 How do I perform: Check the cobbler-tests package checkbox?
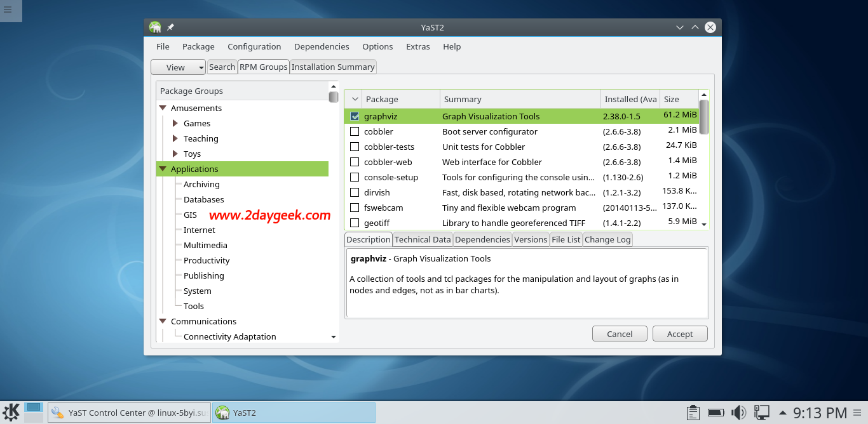pyautogui.click(x=355, y=147)
